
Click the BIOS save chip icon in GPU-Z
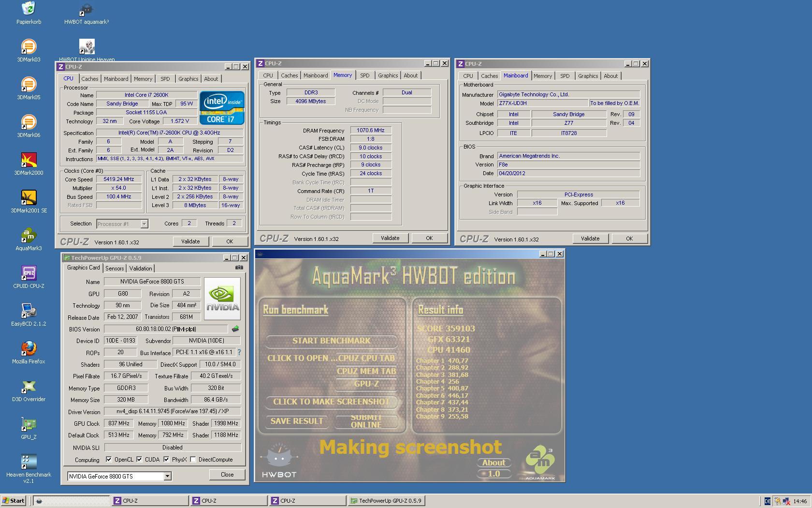click(235, 329)
